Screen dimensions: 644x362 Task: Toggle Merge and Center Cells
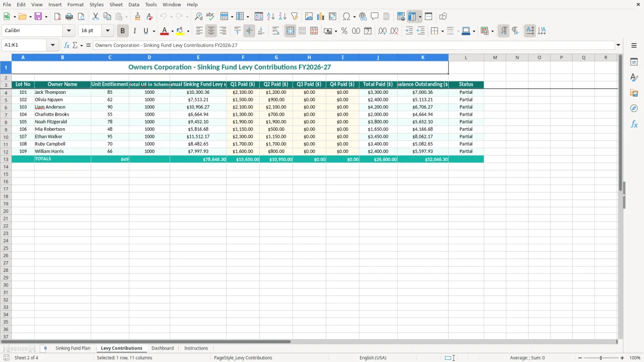click(290, 31)
